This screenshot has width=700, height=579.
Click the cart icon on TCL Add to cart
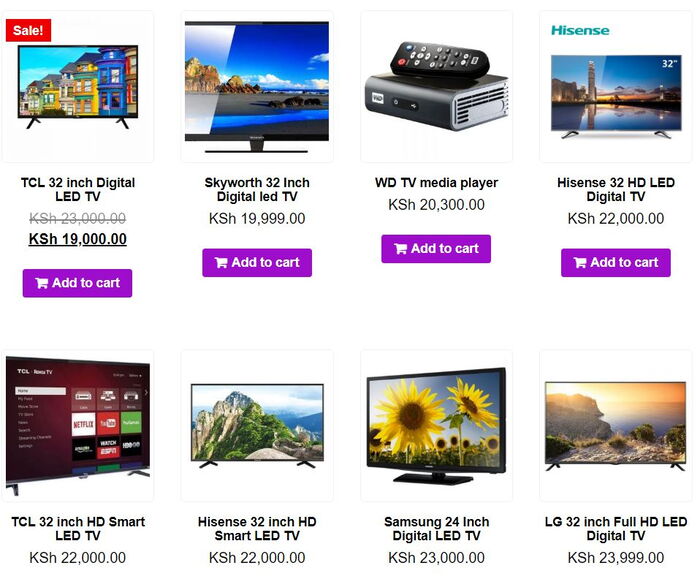[42, 283]
